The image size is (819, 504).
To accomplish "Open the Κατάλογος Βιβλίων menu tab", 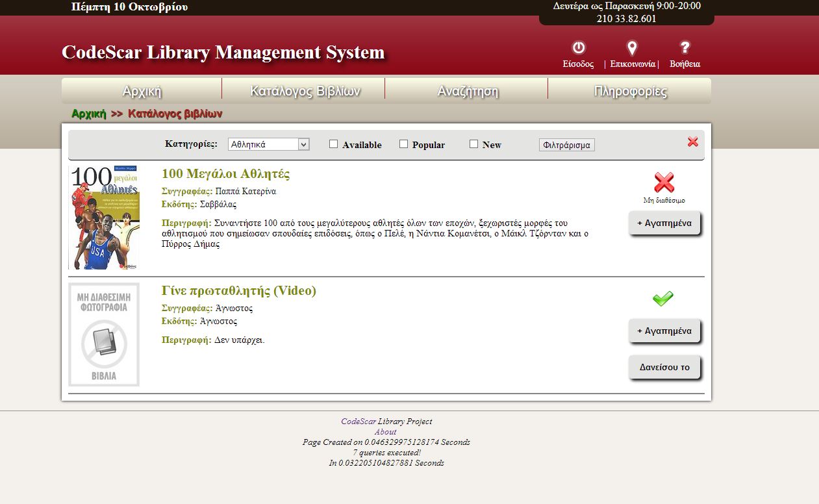I will [305, 91].
